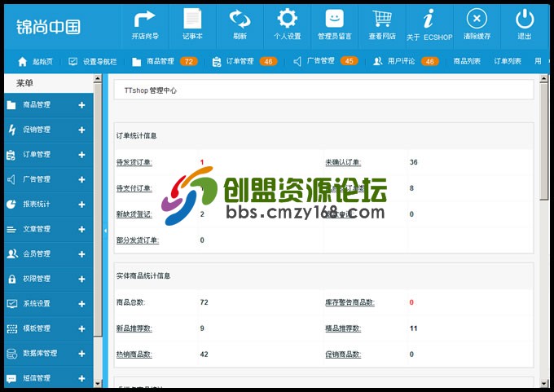Click clipboard icon beside 订单管理 in nav bar
The height and width of the screenshot is (392, 554).
pyautogui.click(x=216, y=62)
